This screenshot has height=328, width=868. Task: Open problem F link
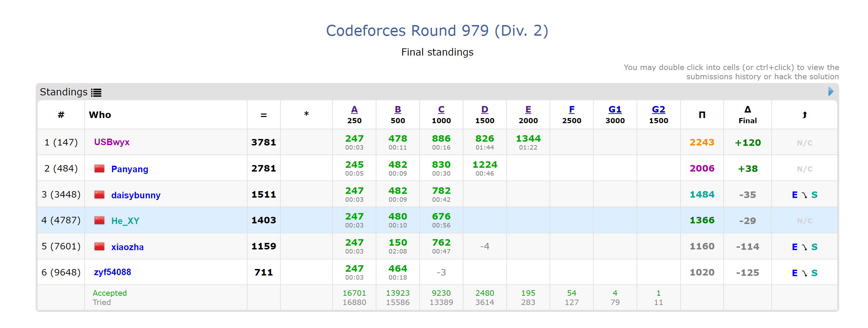571,109
